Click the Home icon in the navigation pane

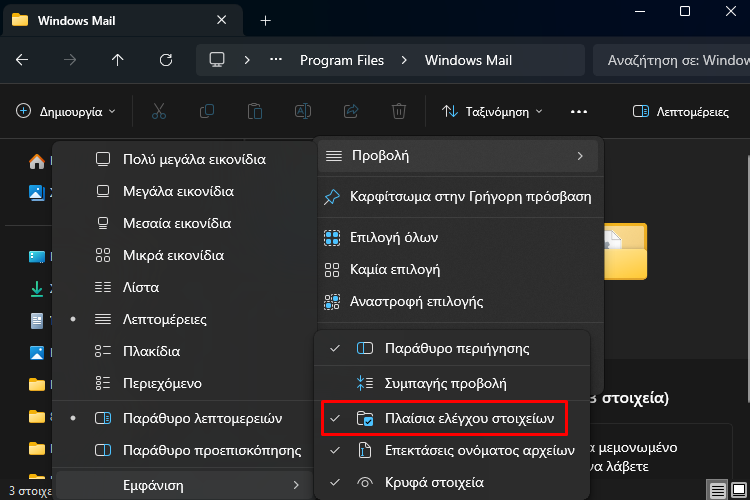coord(37,162)
